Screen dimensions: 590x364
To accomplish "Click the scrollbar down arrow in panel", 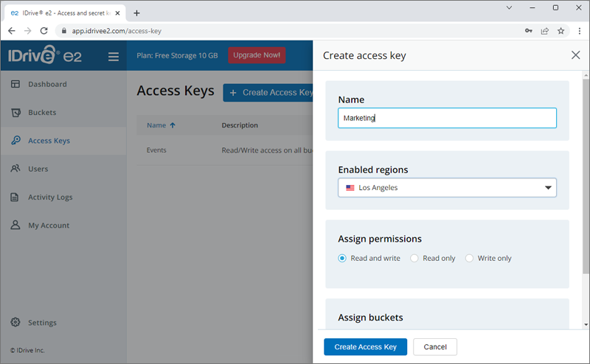I will point(586,324).
